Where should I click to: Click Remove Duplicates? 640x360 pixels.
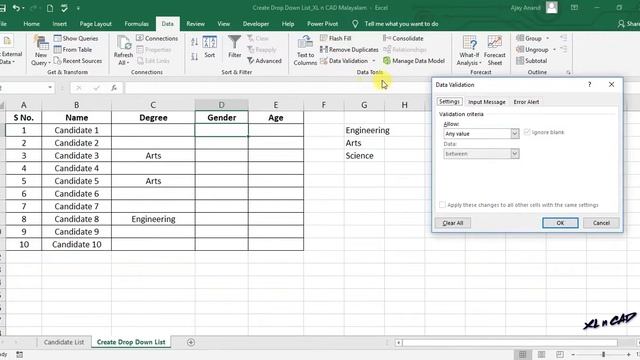(349, 49)
